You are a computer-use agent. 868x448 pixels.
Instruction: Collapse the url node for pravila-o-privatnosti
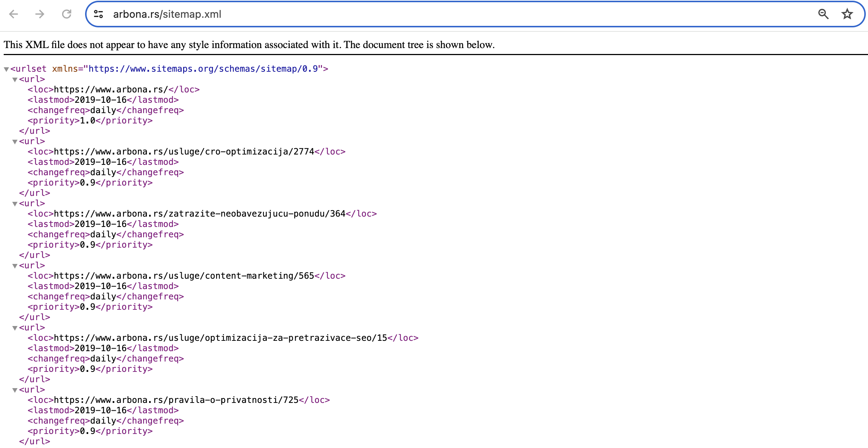coord(15,390)
